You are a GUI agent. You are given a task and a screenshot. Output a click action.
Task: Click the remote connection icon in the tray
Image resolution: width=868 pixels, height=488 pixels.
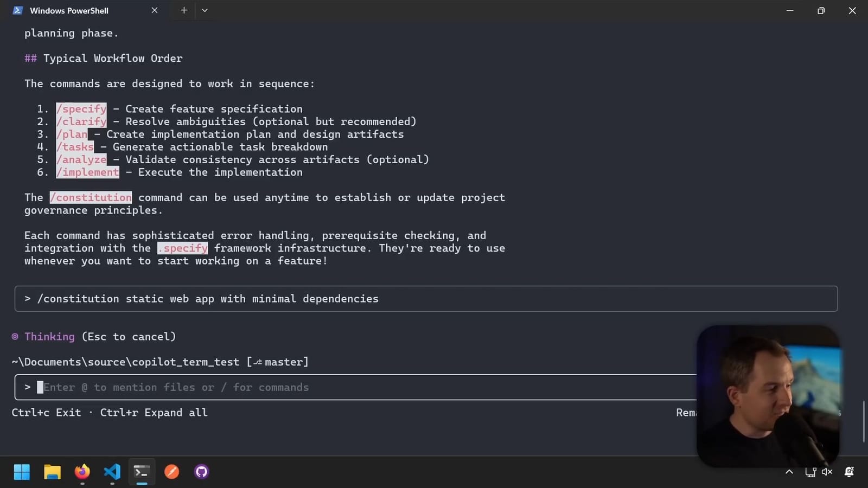click(x=810, y=472)
